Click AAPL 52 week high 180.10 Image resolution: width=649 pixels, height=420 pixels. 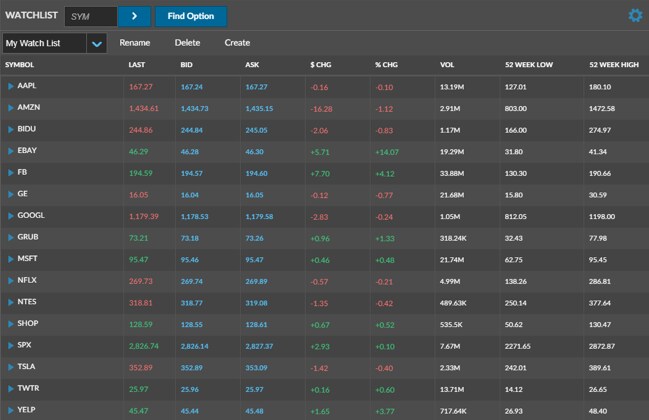(600, 87)
